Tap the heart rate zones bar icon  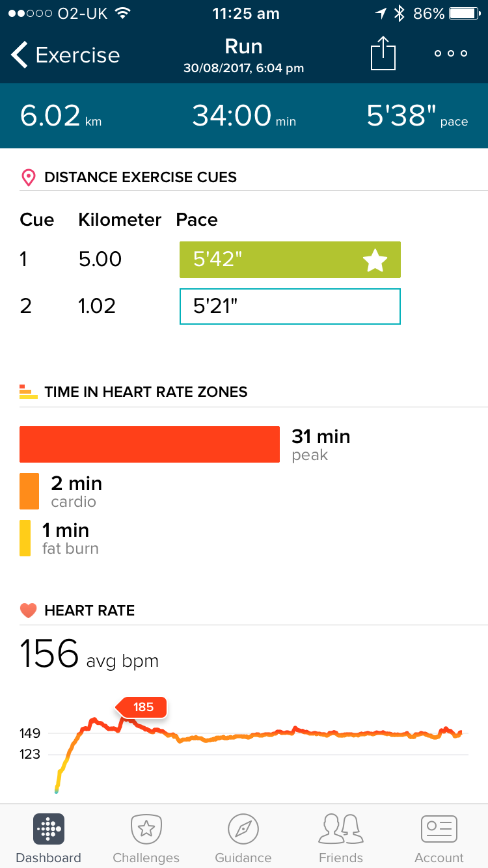point(28,392)
